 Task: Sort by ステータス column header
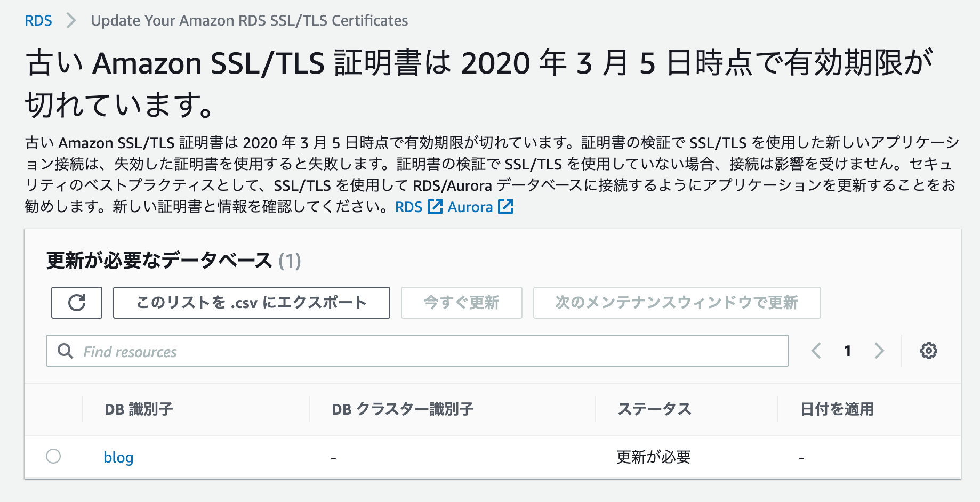click(x=654, y=409)
